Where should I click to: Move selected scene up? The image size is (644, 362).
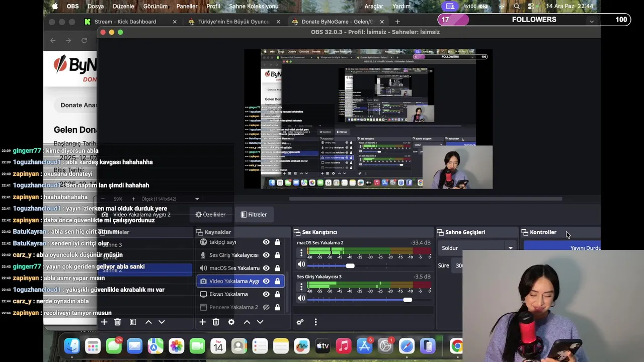coord(148,322)
